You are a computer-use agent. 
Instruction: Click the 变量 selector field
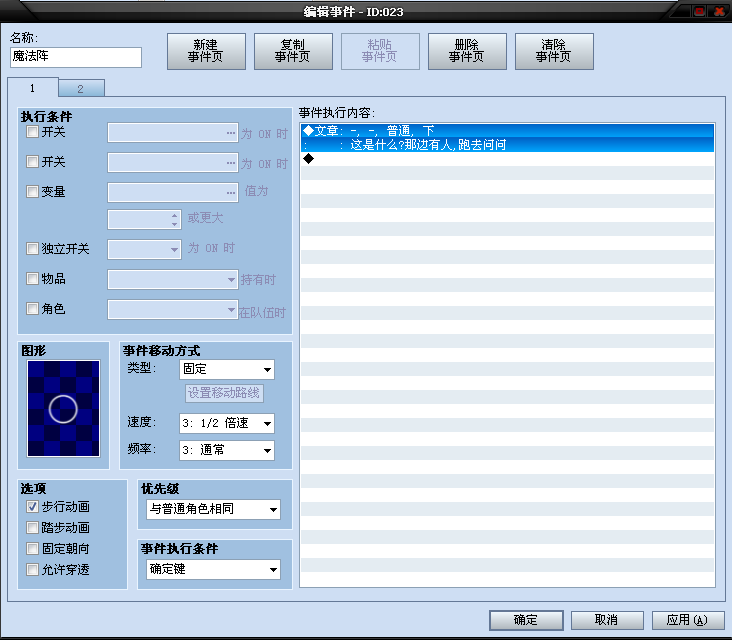173,192
